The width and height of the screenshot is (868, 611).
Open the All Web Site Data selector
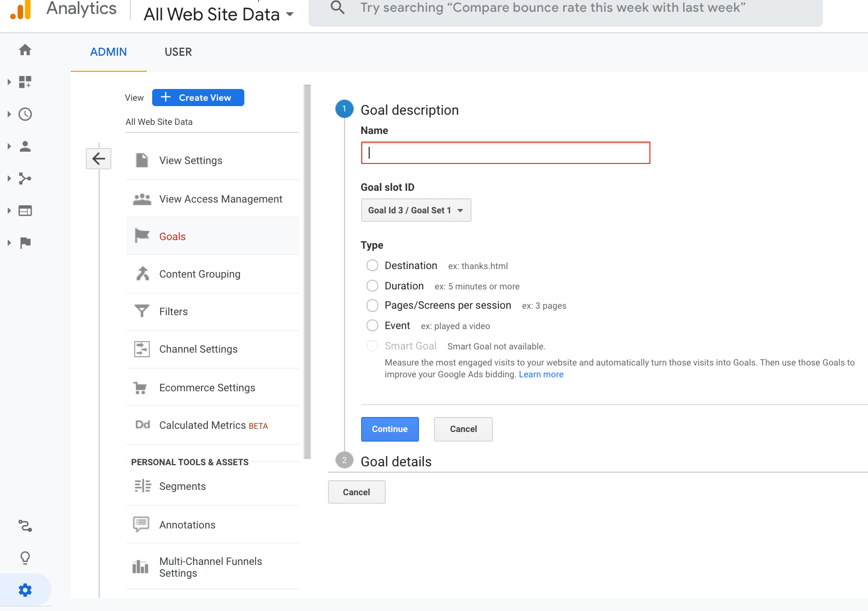[219, 14]
